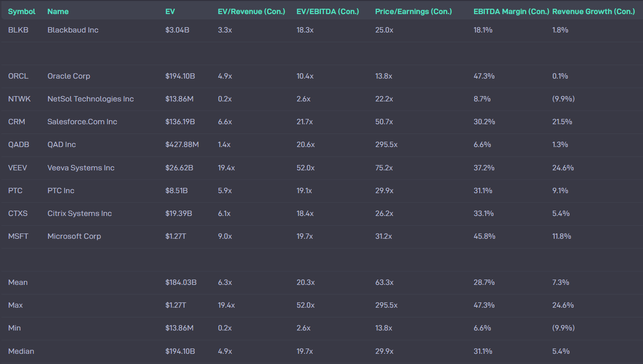Viewport: 643px width, 364px height.
Task: Select the Max row EV value $1.27T
Action: tap(175, 305)
